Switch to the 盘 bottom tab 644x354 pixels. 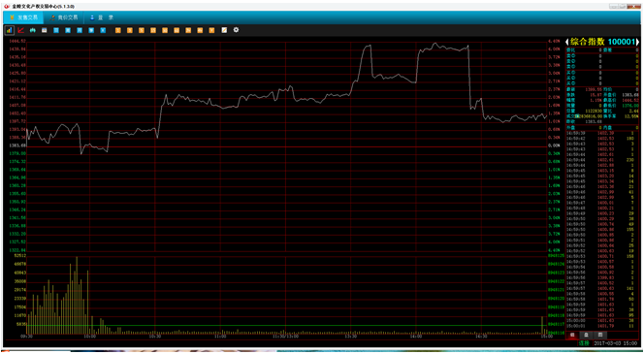(x=586, y=336)
